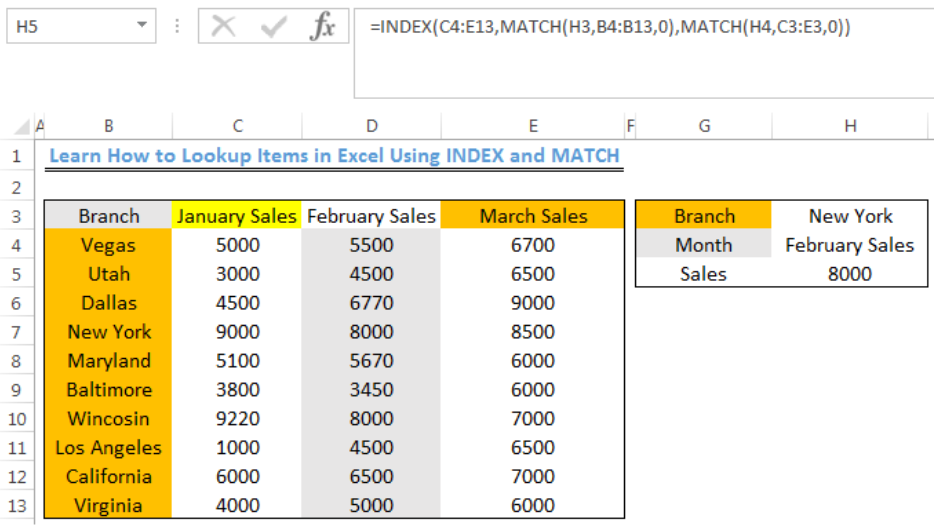This screenshot has height=525, width=934.
Task: Open the Name Box dropdown arrow
Action: coord(142,25)
